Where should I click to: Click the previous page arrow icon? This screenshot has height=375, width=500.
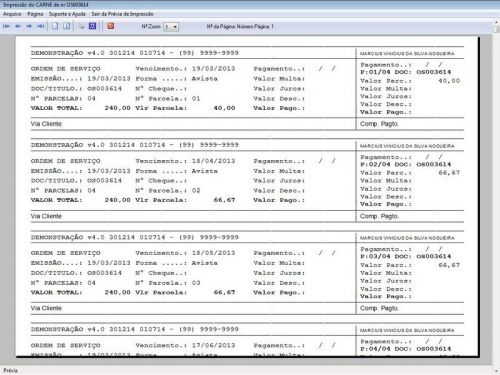[x=18, y=26]
